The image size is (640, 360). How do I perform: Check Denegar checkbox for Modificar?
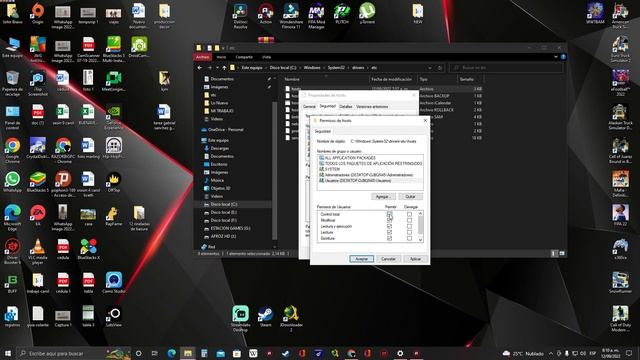(x=409, y=220)
